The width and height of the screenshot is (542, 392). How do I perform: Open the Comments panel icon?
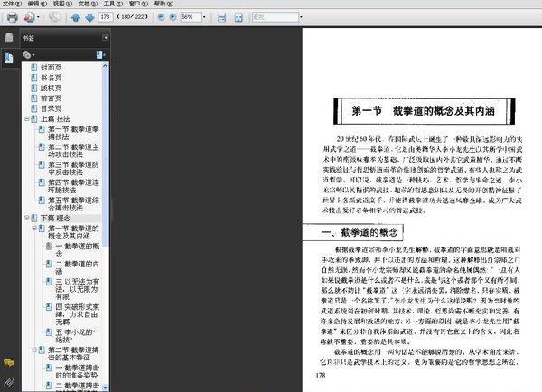point(9,362)
